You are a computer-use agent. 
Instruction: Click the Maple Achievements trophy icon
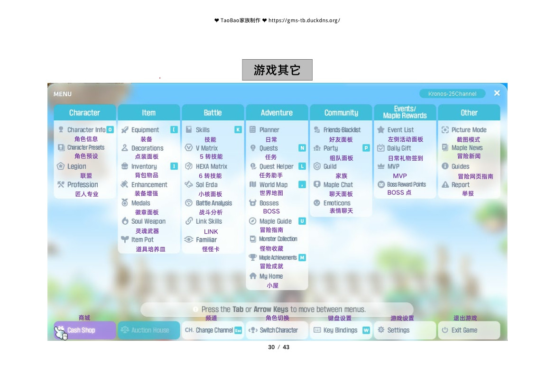(253, 258)
